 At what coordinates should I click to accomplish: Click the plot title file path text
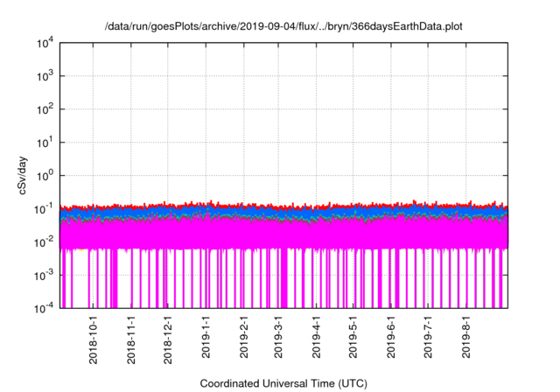[x=283, y=26]
